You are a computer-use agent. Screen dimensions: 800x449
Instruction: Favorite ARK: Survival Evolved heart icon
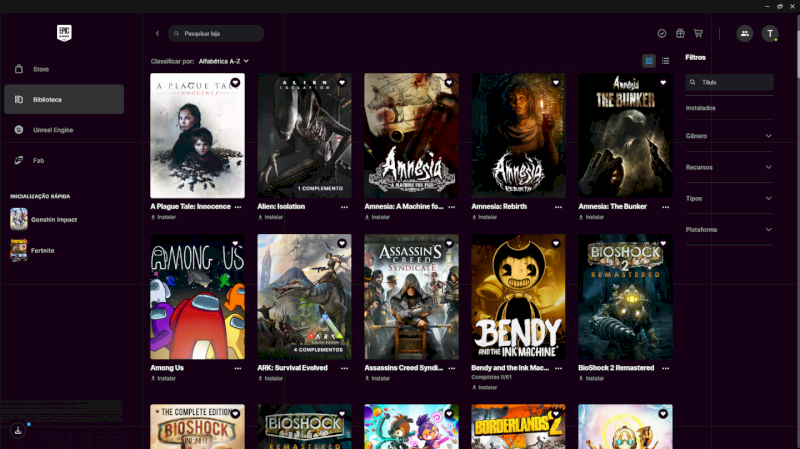[342, 244]
